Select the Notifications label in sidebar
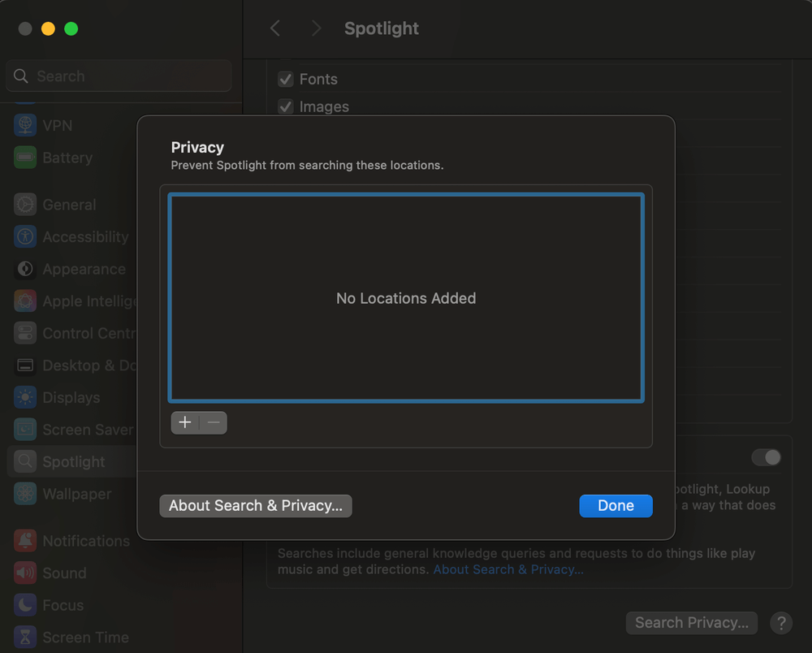 point(87,541)
